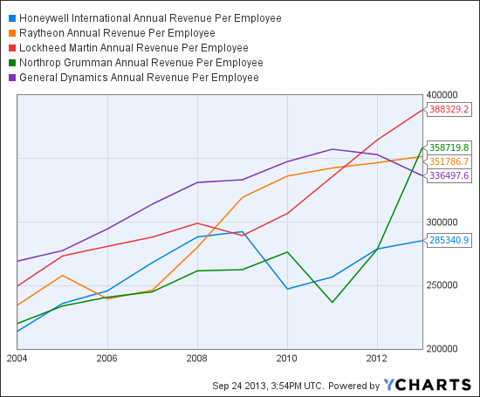The height and width of the screenshot is (397, 480).
Task: Click the 351786.7 Raytheon value tag
Action: pyautogui.click(x=449, y=162)
